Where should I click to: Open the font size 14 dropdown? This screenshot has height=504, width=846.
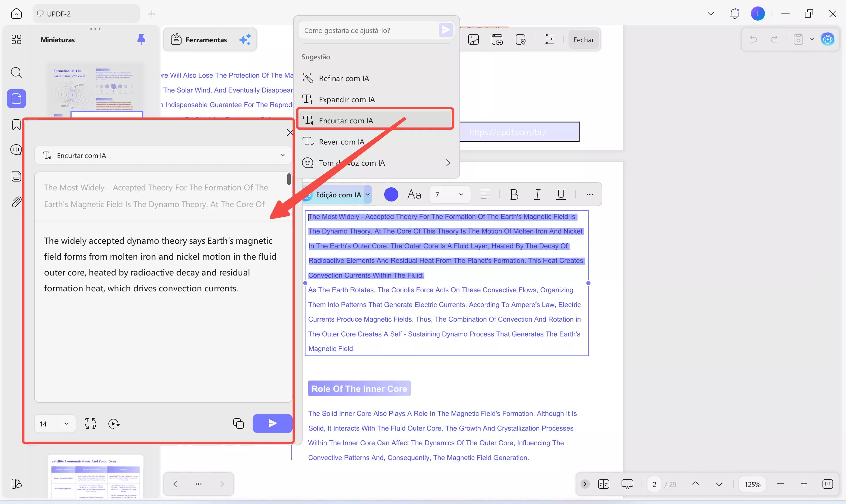54,424
